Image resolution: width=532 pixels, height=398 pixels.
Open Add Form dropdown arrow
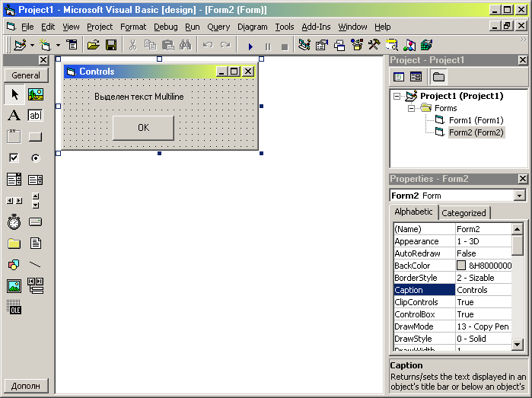click(58, 45)
